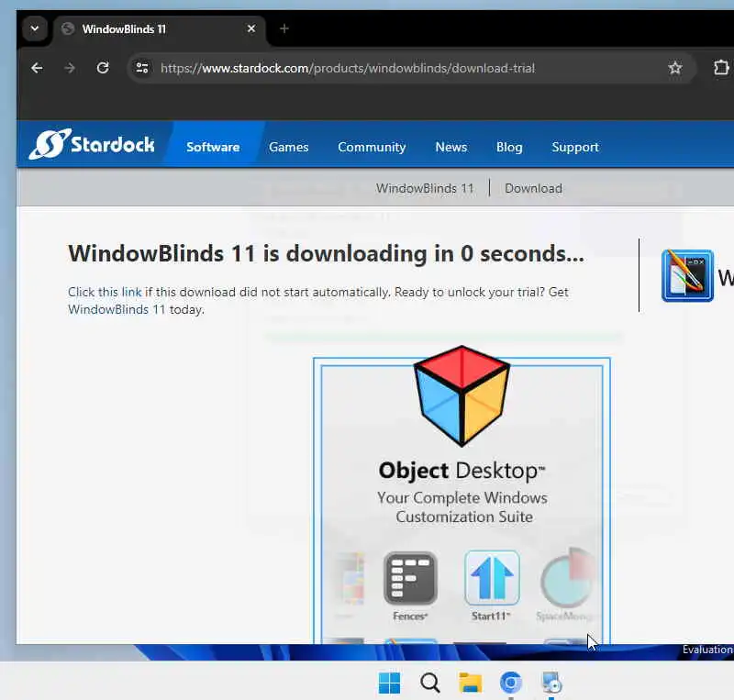The width and height of the screenshot is (734, 700).
Task: Select the WindowBlinds 11 browser tab
Action: (159, 29)
